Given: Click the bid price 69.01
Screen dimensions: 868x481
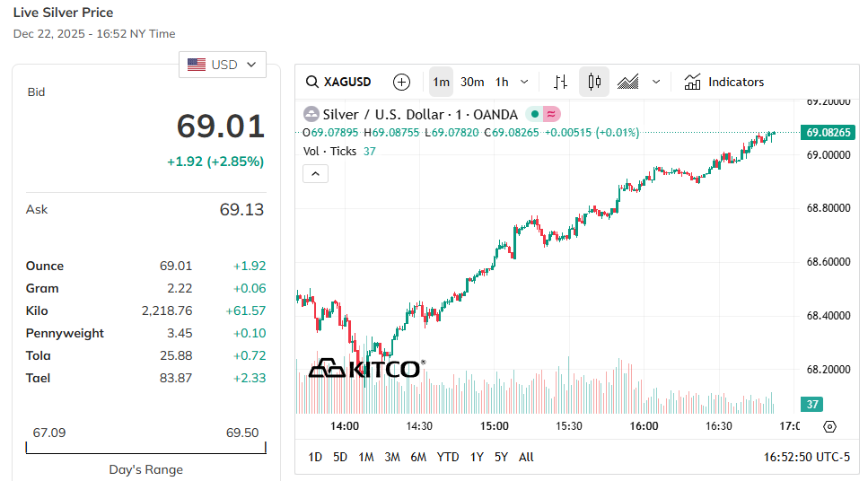Looking at the screenshot, I should coord(221,127).
